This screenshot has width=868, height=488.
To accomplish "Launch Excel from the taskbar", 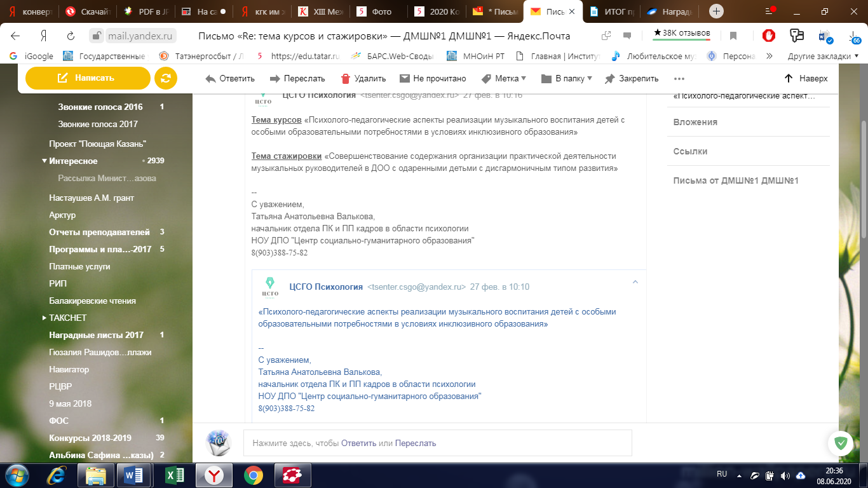I will 174,475.
